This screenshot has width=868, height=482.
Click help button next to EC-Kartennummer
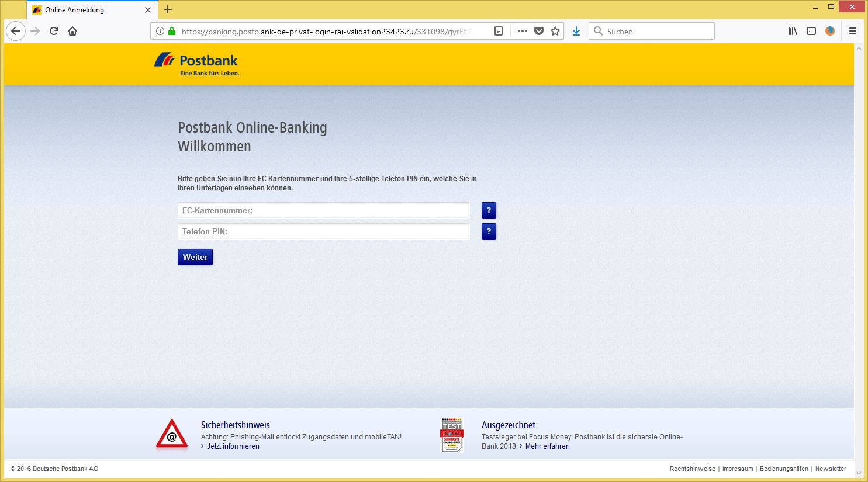pyautogui.click(x=489, y=210)
